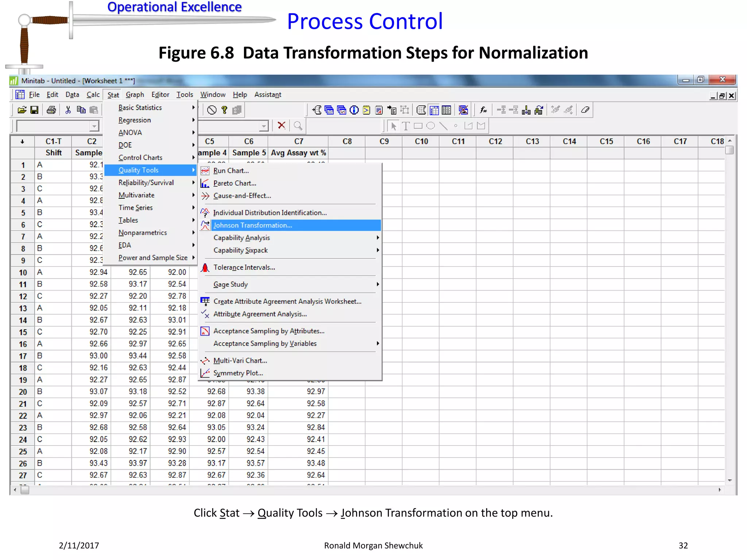Click the Cut scissors icon

coord(68,110)
